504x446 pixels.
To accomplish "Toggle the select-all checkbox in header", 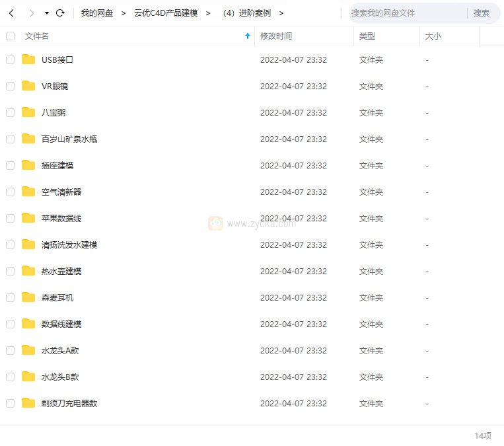I will pos(10,36).
